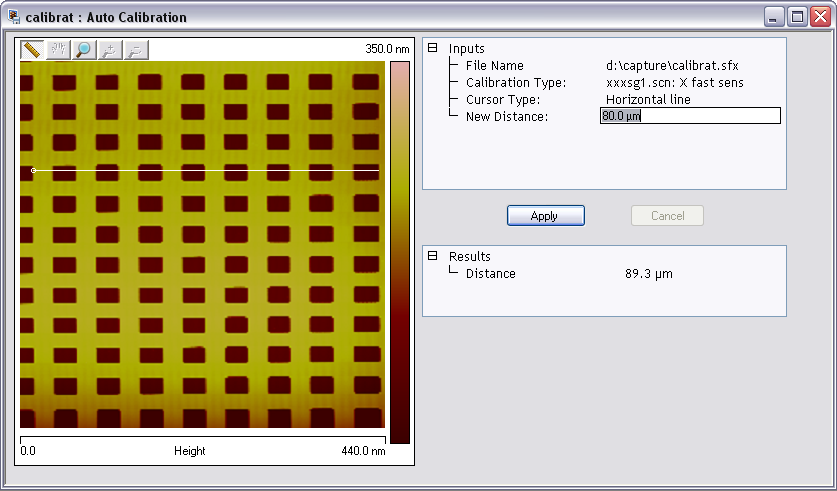The height and width of the screenshot is (491, 837).
Task: Select the File Name row
Action: tap(494, 66)
